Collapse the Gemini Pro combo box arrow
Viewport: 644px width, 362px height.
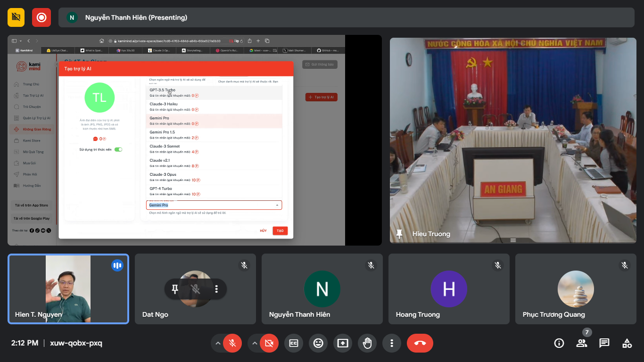pos(277,205)
